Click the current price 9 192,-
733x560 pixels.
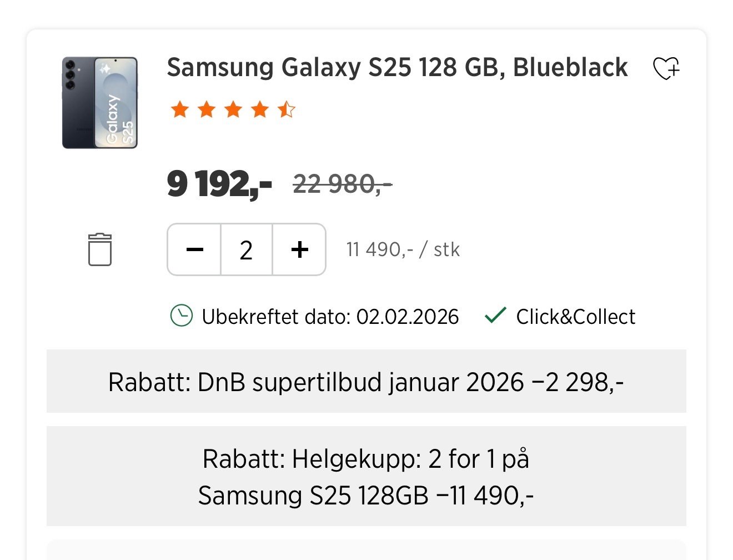click(219, 184)
